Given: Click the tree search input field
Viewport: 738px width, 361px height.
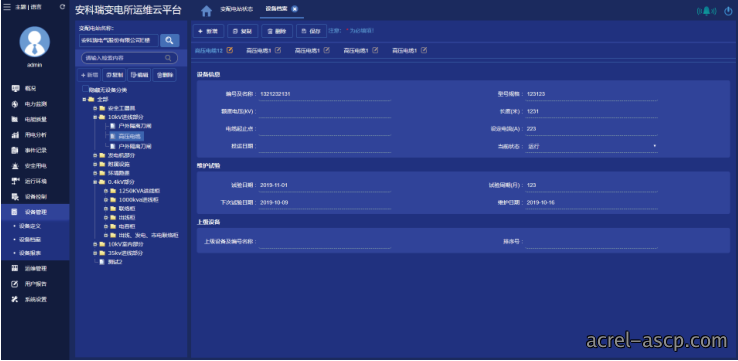Looking at the screenshot, I should pyautogui.click(x=129, y=58).
